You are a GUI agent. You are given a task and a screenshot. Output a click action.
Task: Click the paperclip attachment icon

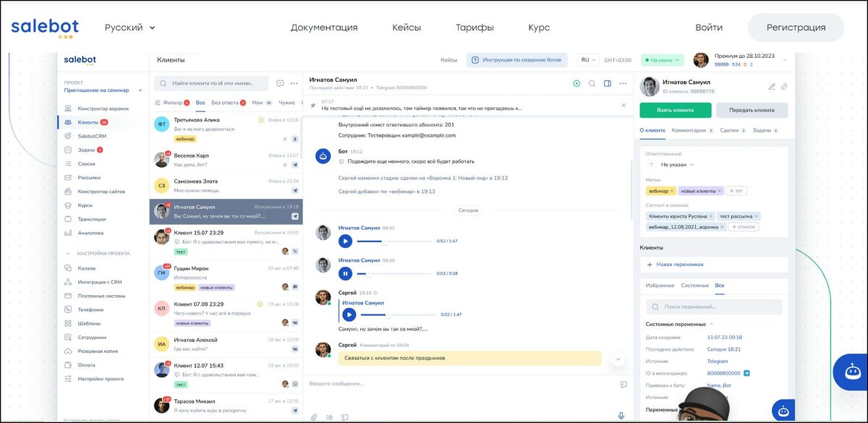[x=315, y=416]
